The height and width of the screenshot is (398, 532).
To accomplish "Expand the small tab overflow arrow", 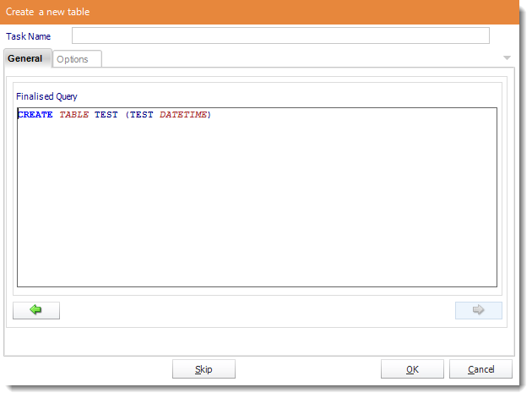I will (x=507, y=58).
